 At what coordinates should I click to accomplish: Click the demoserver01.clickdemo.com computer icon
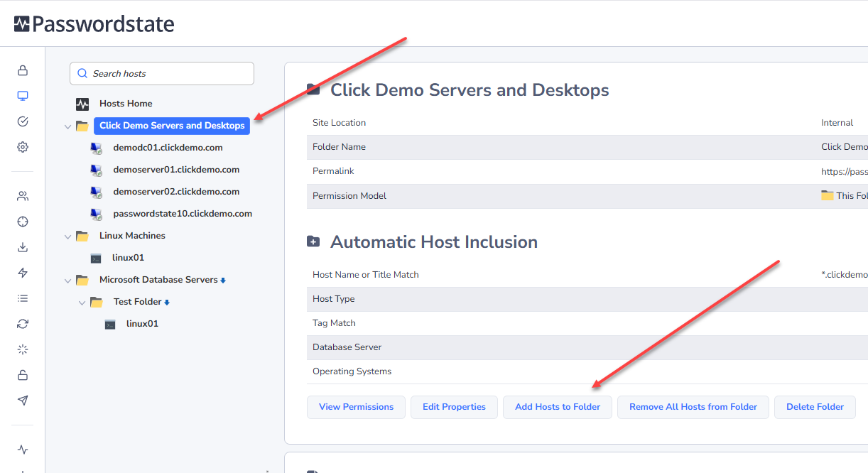(97, 170)
